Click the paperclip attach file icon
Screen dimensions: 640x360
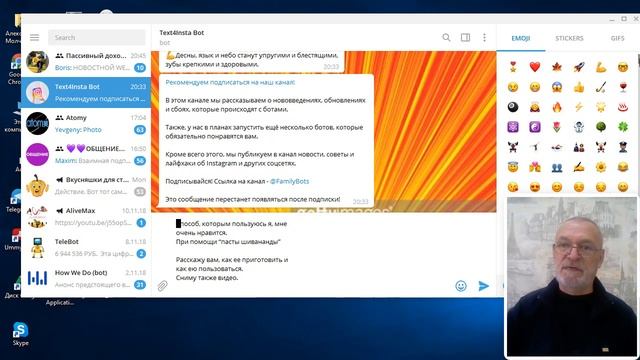pos(162,286)
